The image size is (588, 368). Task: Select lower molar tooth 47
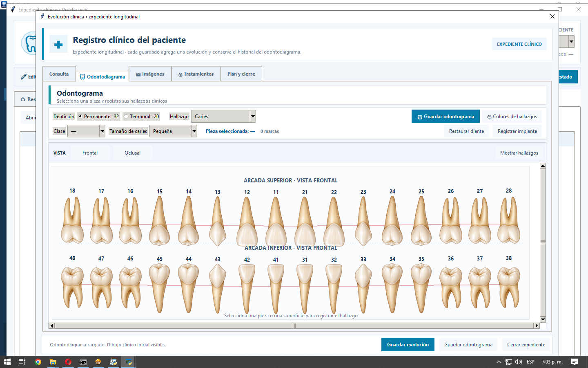pyautogui.click(x=101, y=287)
